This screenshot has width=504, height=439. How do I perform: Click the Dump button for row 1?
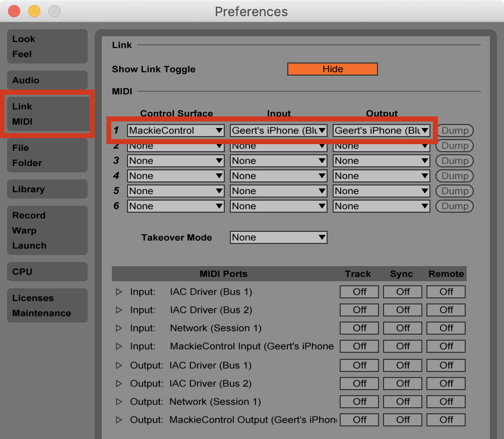point(455,131)
